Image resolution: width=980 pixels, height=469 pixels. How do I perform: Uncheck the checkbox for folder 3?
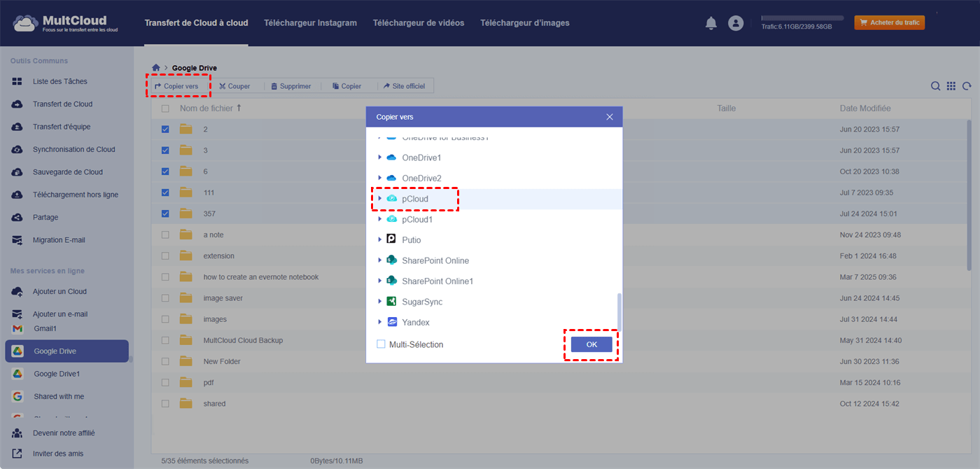[x=165, y=150]
